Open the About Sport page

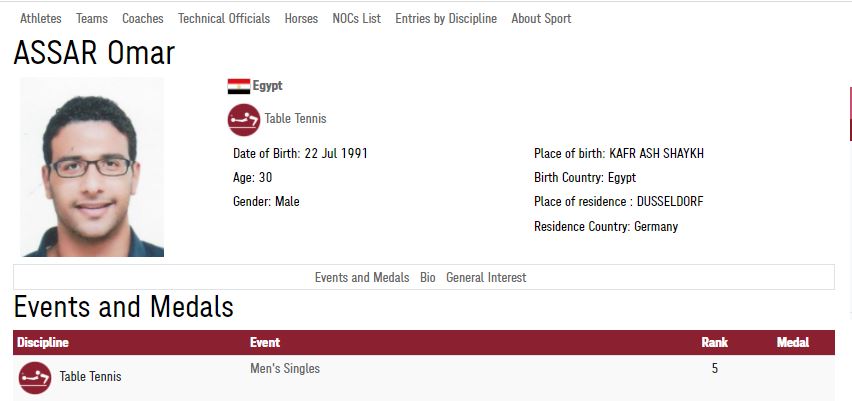coord(541,18)
